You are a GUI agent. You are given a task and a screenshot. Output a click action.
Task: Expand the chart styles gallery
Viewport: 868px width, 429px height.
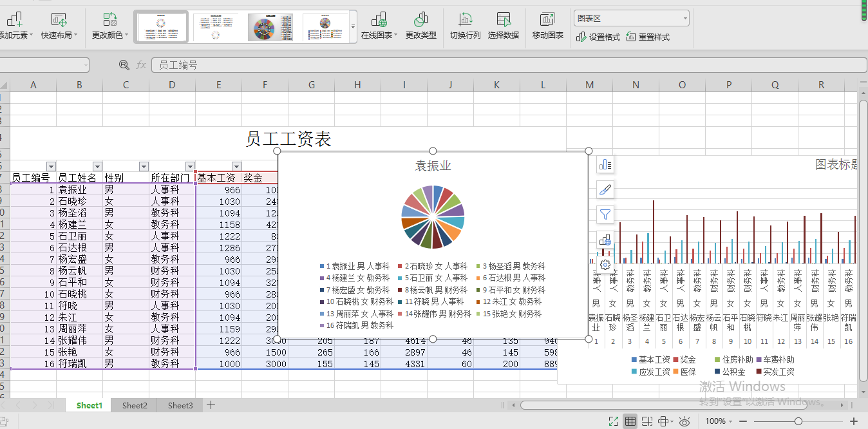[x=353, y=27]
